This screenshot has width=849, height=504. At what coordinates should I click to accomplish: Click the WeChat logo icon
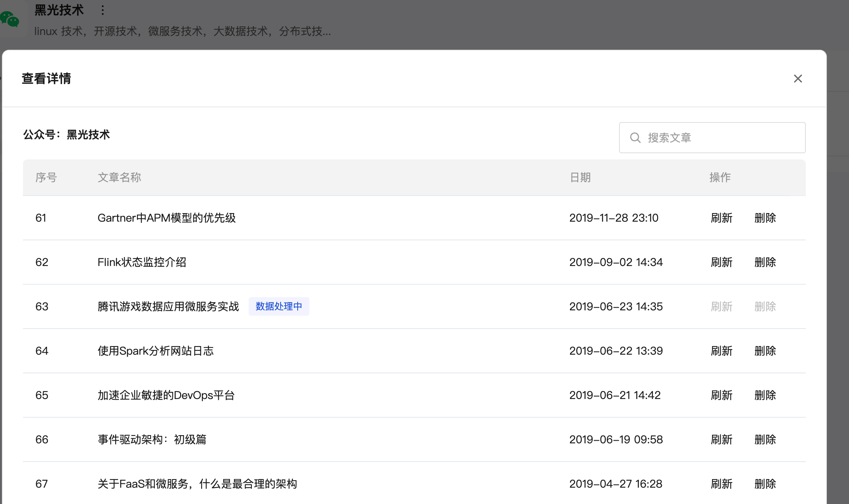click(x=10, y=19)
